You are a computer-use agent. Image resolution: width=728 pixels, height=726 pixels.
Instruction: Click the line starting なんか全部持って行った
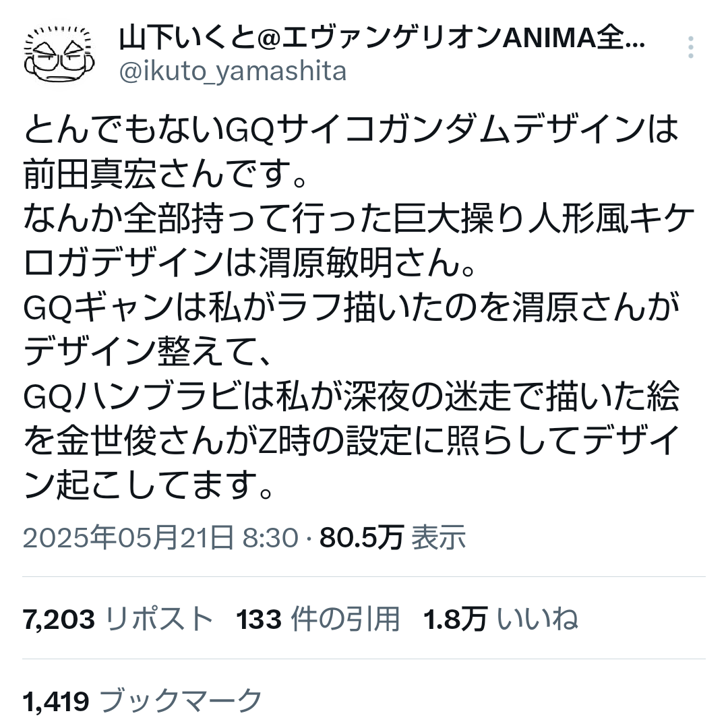coord(359,218)
